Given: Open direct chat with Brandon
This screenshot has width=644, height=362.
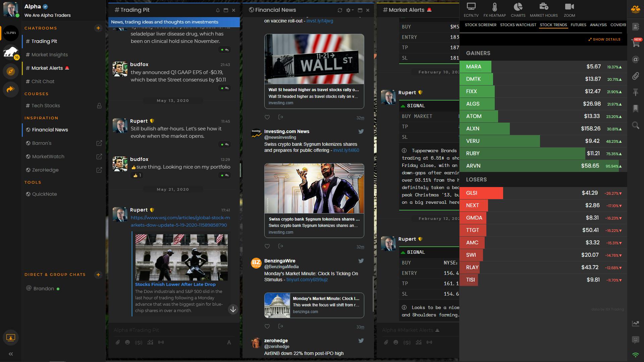Looking at the screenshot, I should 64,289.
